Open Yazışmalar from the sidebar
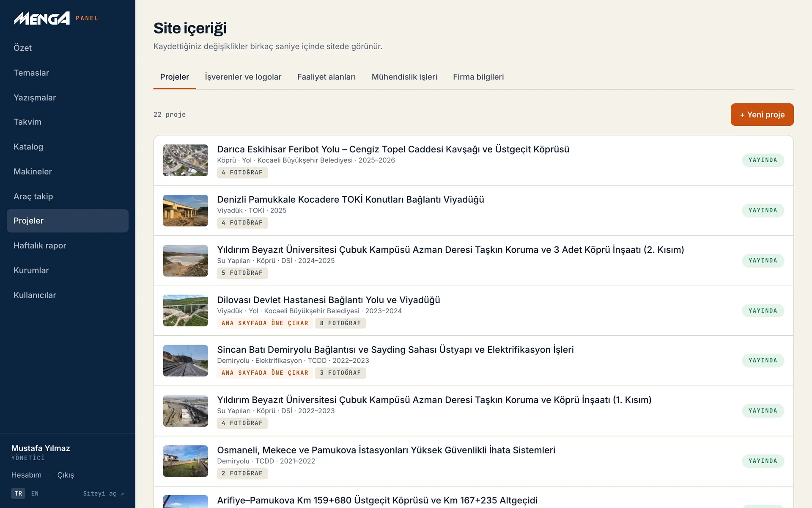The height and width of the screenshot is (508, 812). click(x=68, y=97)
